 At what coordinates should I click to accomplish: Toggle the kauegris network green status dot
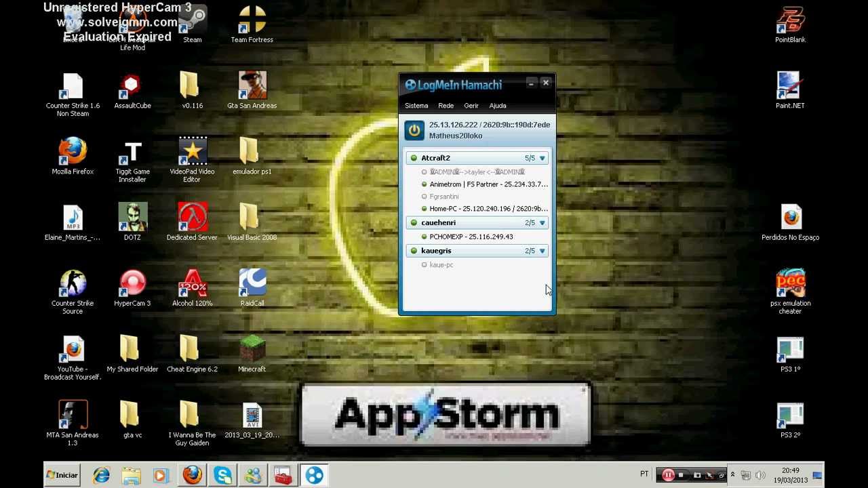[414, 251]
